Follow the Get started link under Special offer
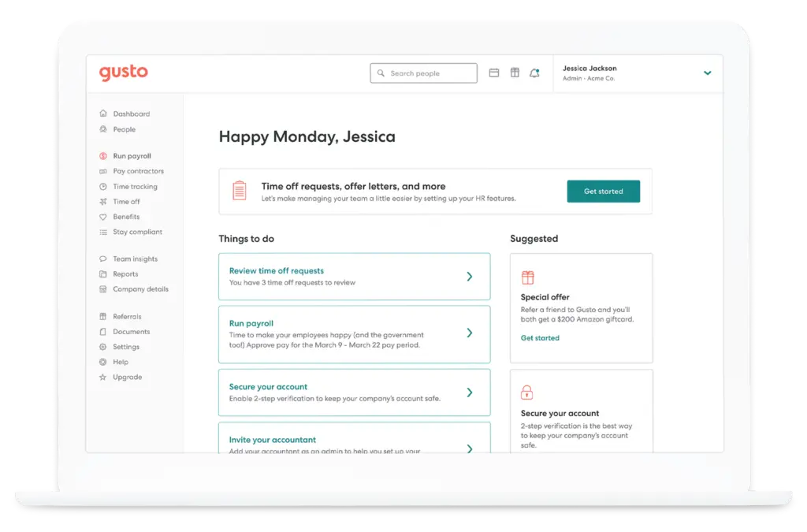The image size is (807, 532). coord(540,338)
